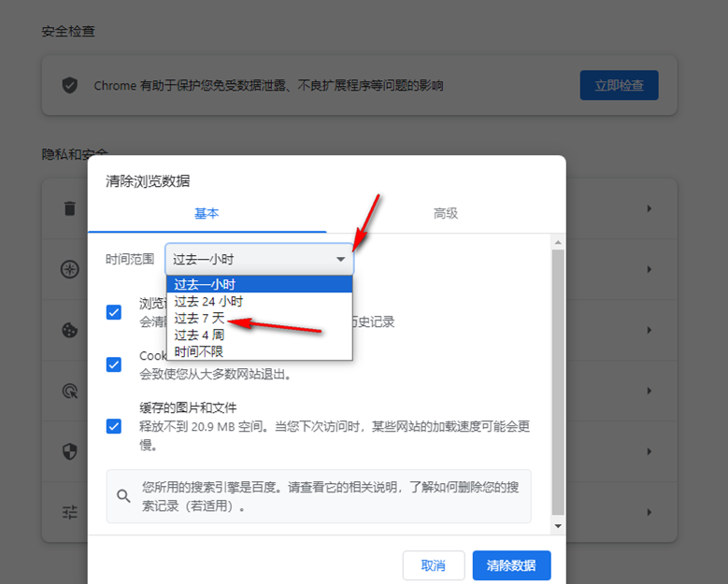Uncheck the 缓存的图片和文件 checkbox
Screen dimensions: 728x584
[x=114, y=426]
